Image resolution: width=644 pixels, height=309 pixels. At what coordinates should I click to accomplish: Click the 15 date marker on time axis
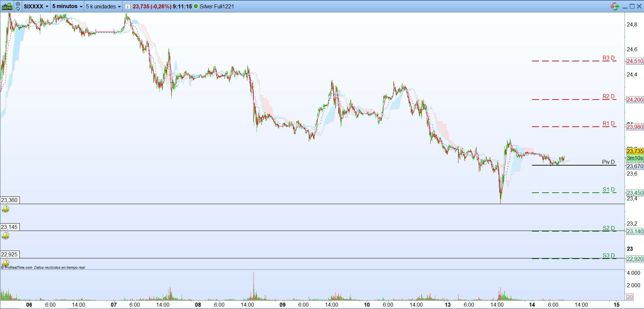616,305
